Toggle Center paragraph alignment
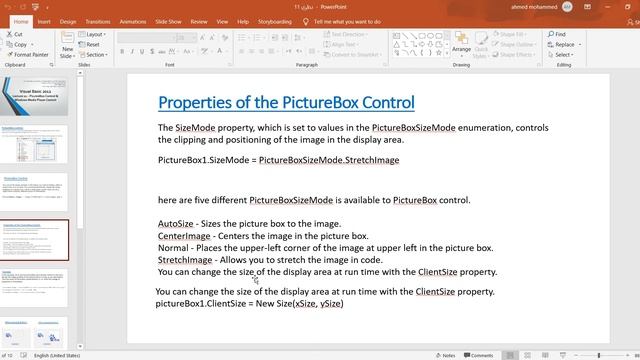640x360 pixels. (251, 51)
